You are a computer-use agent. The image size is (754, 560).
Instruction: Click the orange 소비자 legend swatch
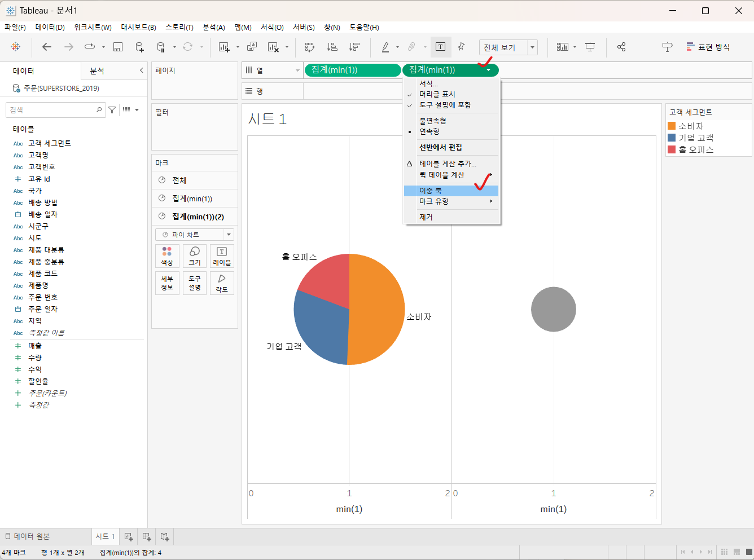pos(672,126)
